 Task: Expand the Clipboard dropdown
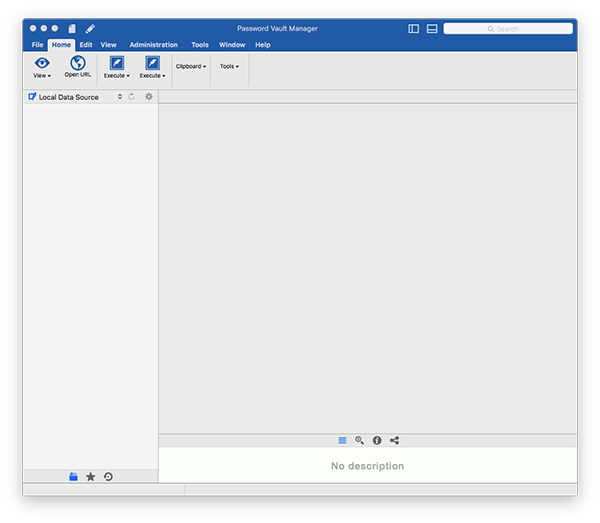(191, 67)
